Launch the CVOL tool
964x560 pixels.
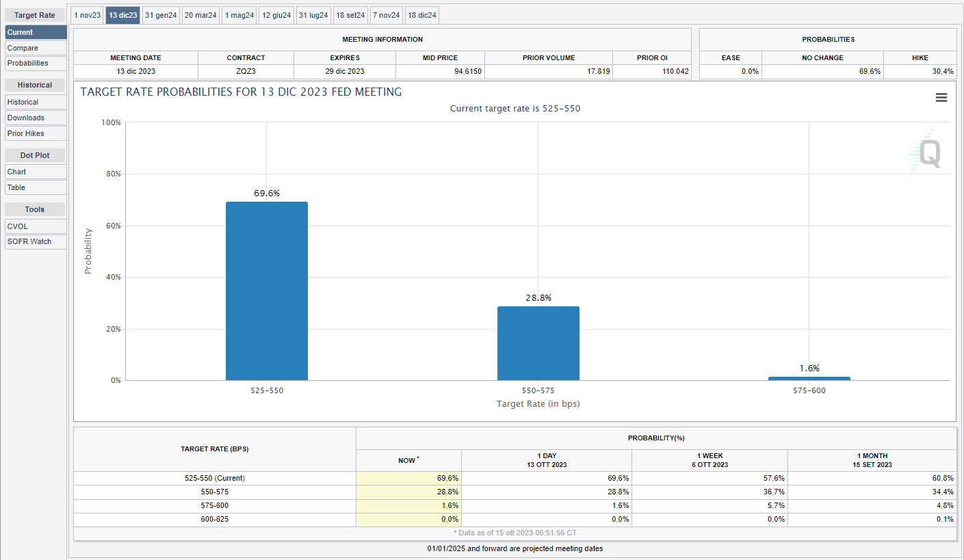36,226
